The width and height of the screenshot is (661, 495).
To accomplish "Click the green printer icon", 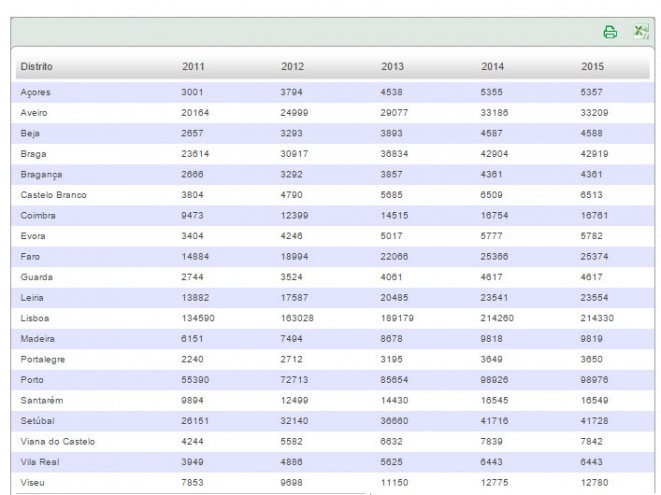I will tap(610, 32).
